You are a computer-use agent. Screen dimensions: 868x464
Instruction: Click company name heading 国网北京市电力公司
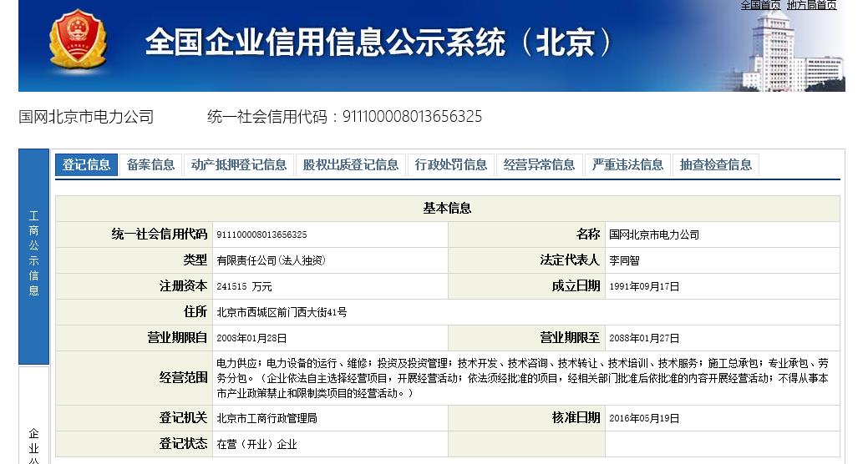[x=86, y=117]
